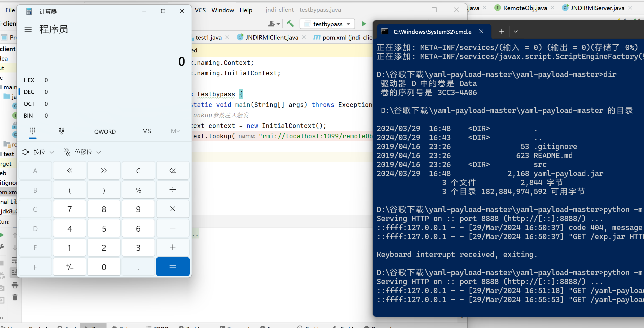This screenshot has width=644, height=328.
Task: Rerun with green arrow in Run panel
Action: pos(2,235)
